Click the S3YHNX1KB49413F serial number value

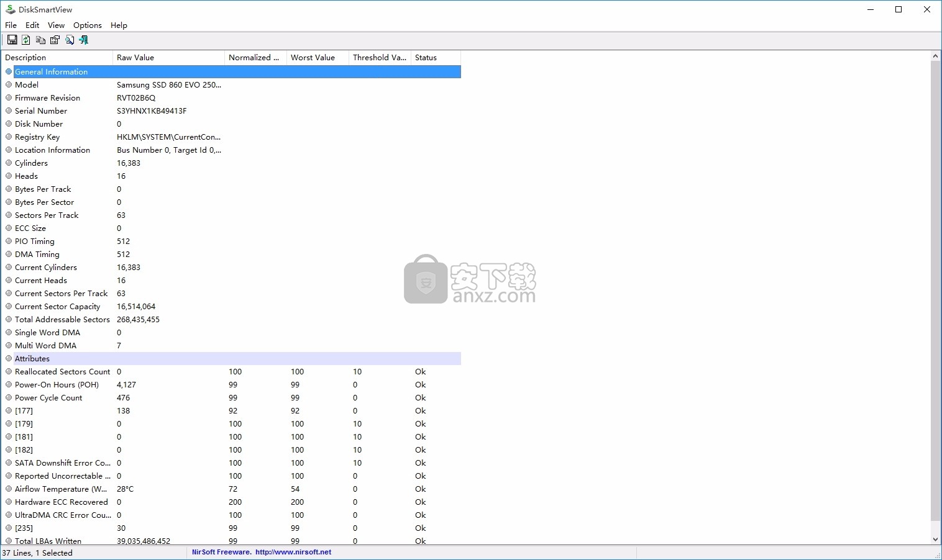coord(152,111)
